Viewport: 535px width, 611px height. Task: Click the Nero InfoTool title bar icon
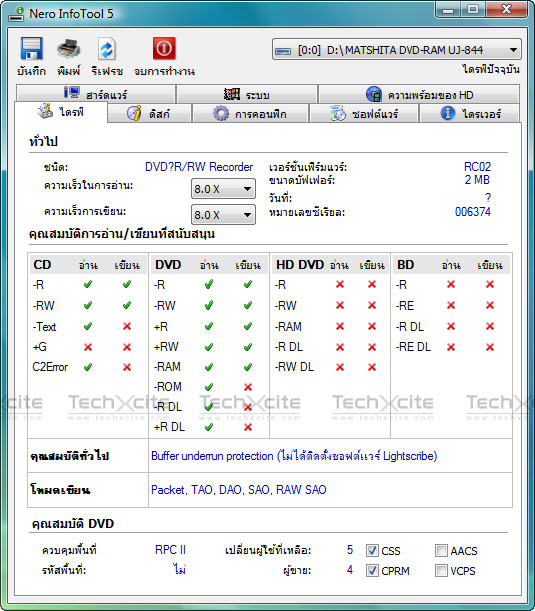pos(16,14)
